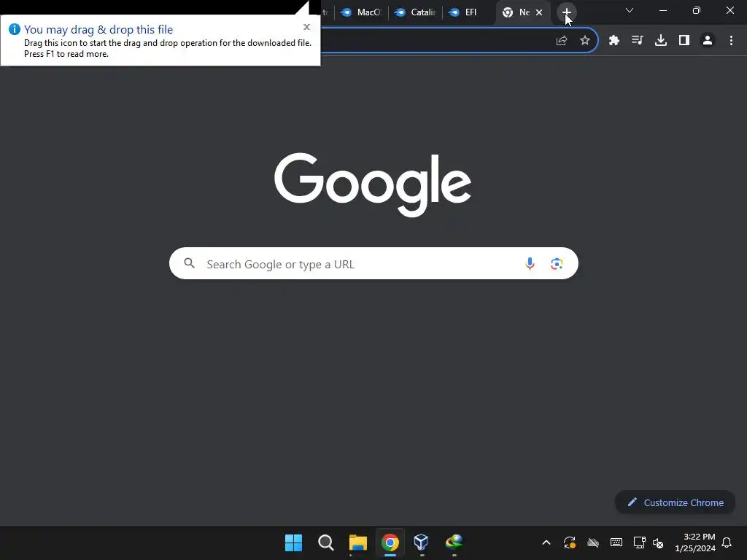Viewport: 747px width, 560px height.
Task: Open the Extensions puzzle icon
Action: (614, 41)
